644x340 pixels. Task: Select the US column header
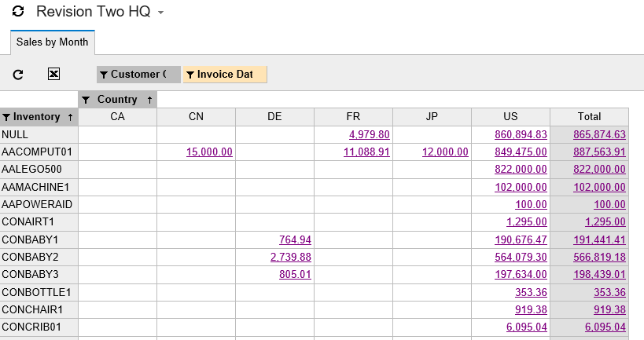[510, 117]
